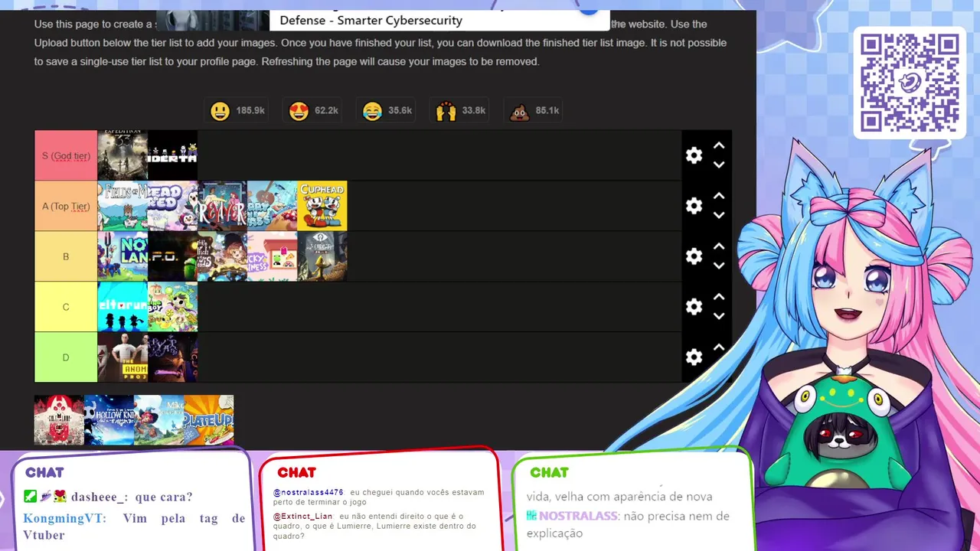Viewport: 980px width, 551px height.
Task: Select the green turnip character thumbnail in C tier
Action: 172,307
